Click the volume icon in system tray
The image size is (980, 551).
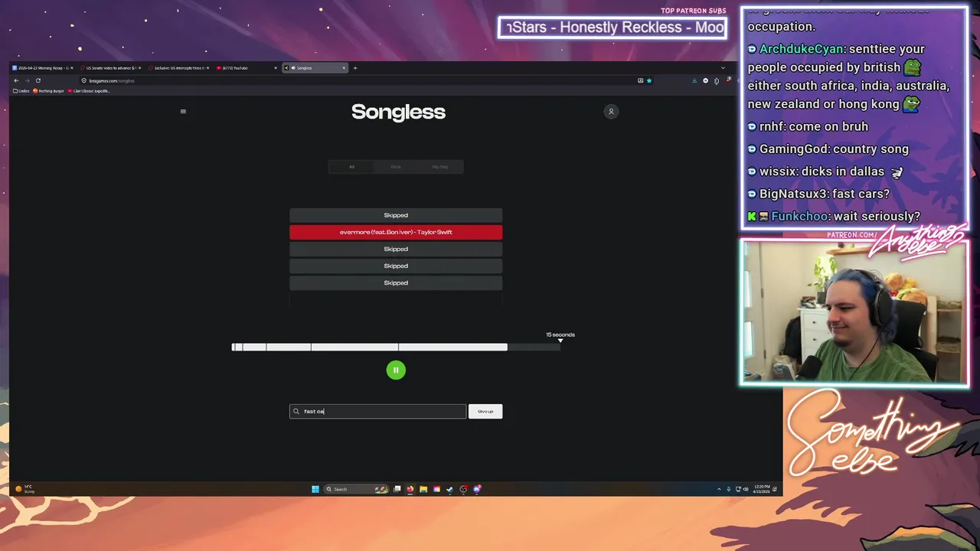pyautogui.click(x=746, y=489)
